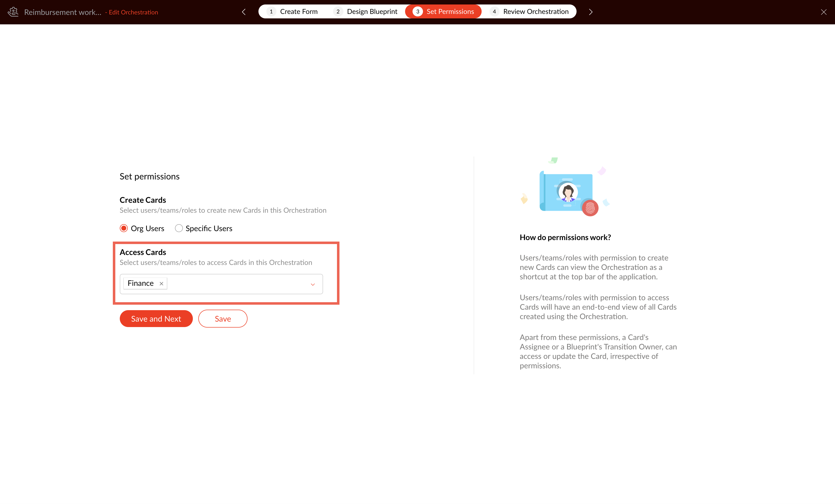Select the Org Users radio button

click(124, 228)
